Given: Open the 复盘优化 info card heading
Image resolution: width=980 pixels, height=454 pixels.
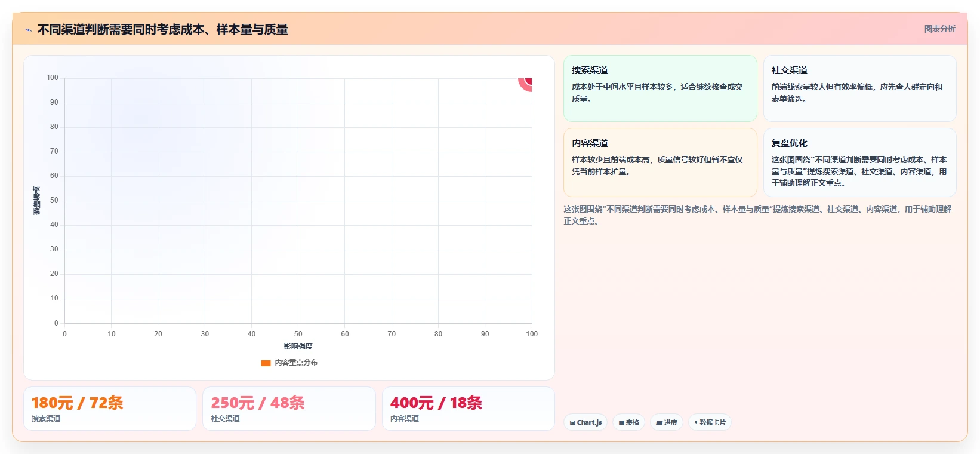Looking at the screenshot, I should click(x=789, y=143).
